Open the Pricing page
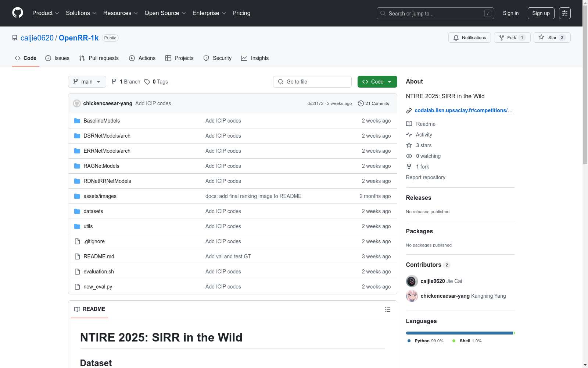Screen dimensions: 588x368 (241, 13)
